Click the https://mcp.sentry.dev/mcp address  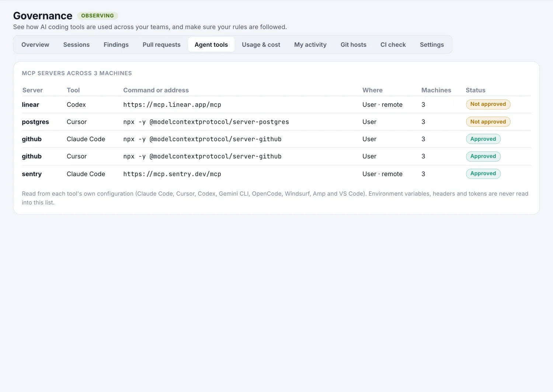point(172,174)
